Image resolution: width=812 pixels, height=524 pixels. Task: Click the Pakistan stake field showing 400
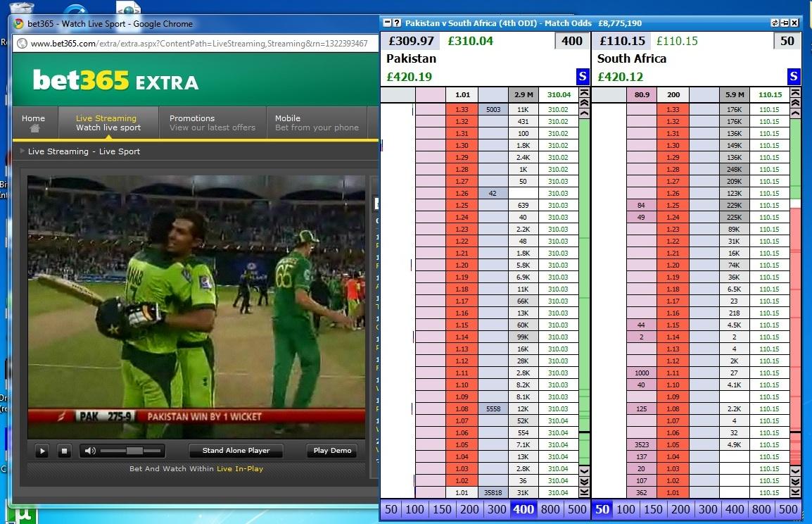tap(572, 41)
